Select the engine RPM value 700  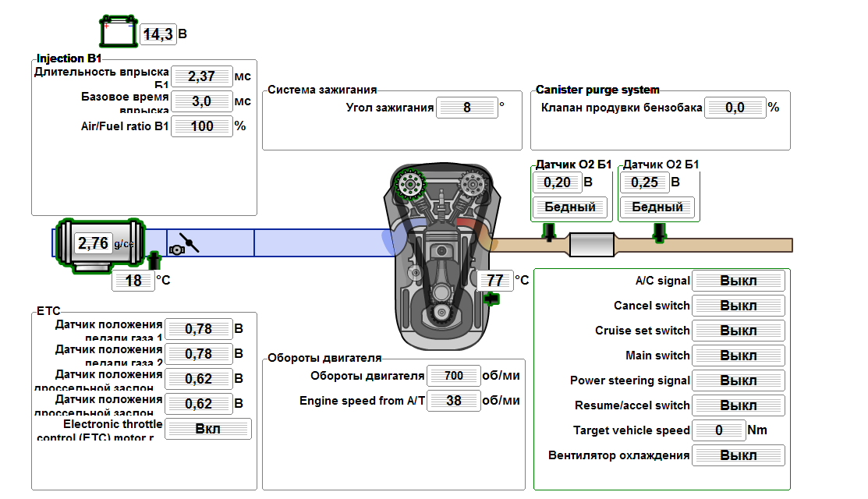point(453,376)
